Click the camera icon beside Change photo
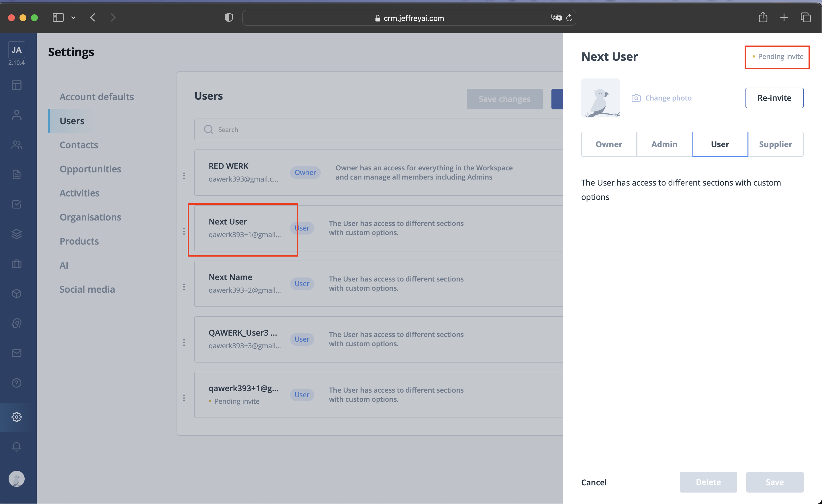This screenshot has height=504, width=822. coord(636,98)
